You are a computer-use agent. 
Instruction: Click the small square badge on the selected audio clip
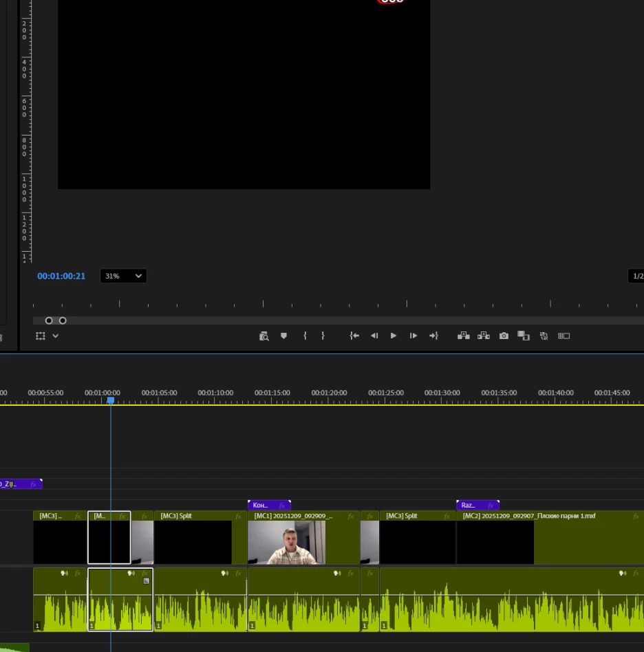pyautogui.click(x=147, y=581)
